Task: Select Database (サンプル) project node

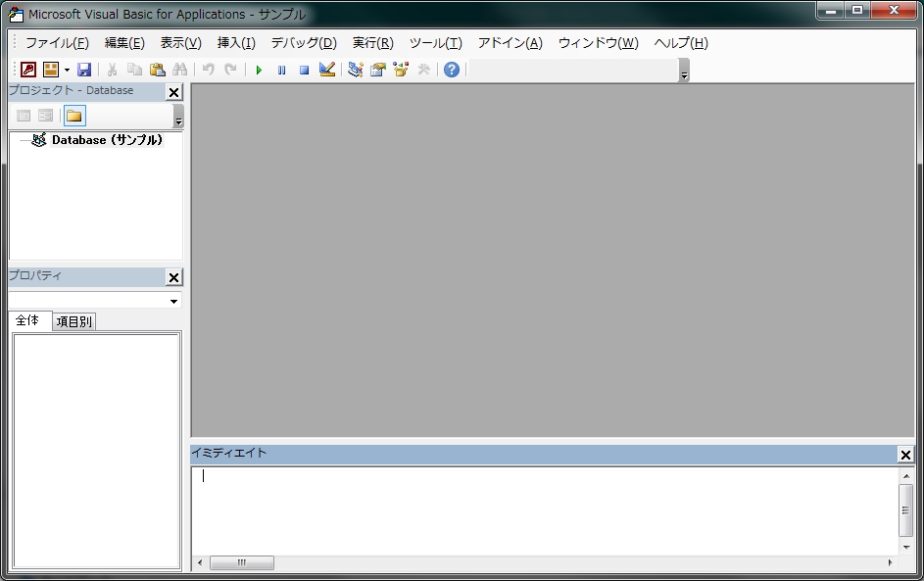Action: point(107,140)
